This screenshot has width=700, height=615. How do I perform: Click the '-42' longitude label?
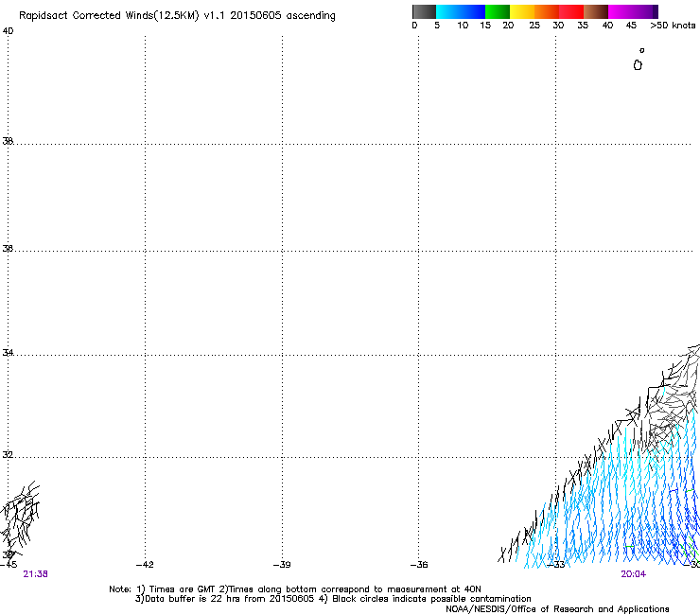click(145, 565)
